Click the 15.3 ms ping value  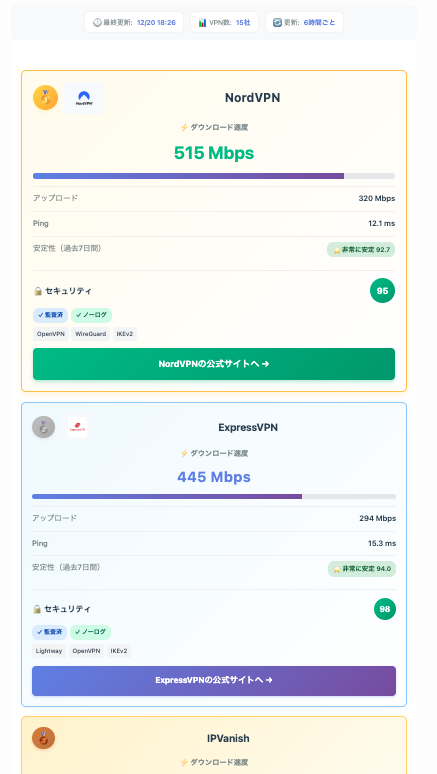tap(382, 543)
